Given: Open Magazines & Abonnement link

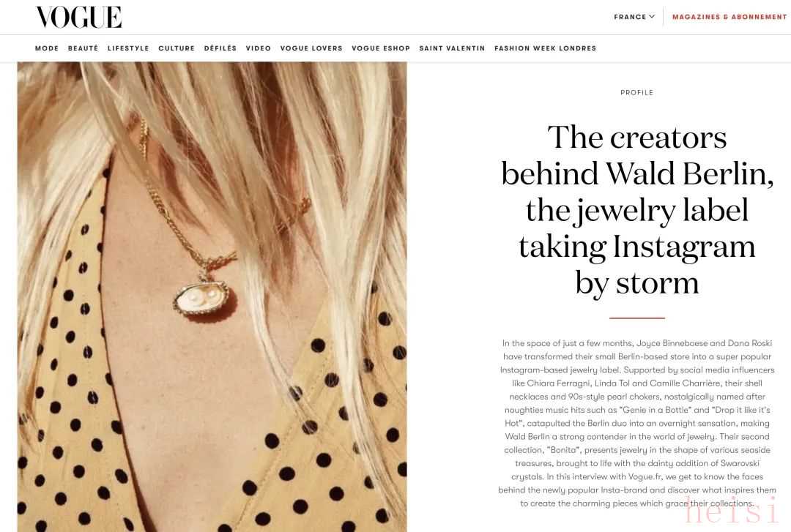Looking at the screenshot, I should (x=729, y=17).
